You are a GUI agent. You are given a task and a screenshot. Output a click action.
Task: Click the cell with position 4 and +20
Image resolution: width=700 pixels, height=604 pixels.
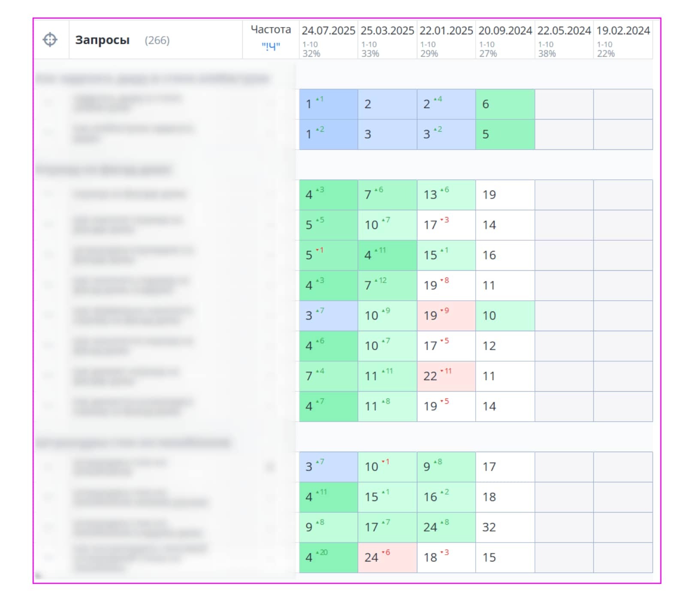(x=328, y=558)
